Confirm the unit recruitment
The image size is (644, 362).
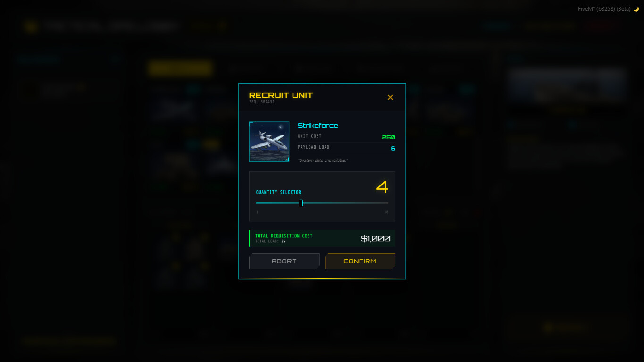tap(360, 261)
